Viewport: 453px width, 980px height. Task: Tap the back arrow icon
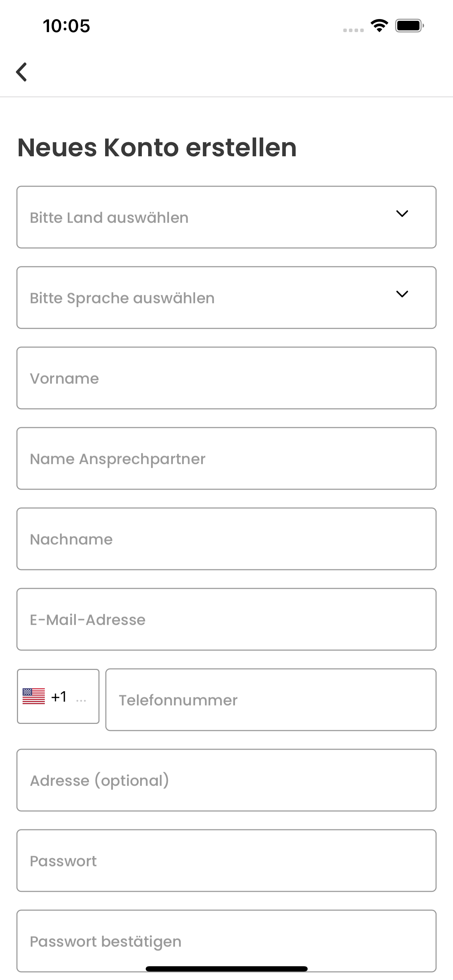(x=22, y=72)
